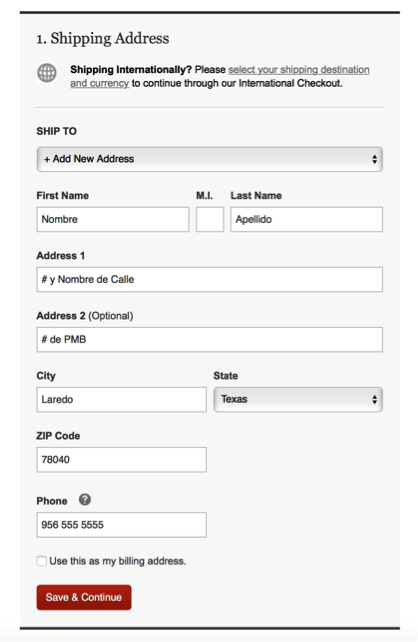This screenshot has width=418, height=642.
Task: Click the Address 2 optional field
Action: pos(210,339)
